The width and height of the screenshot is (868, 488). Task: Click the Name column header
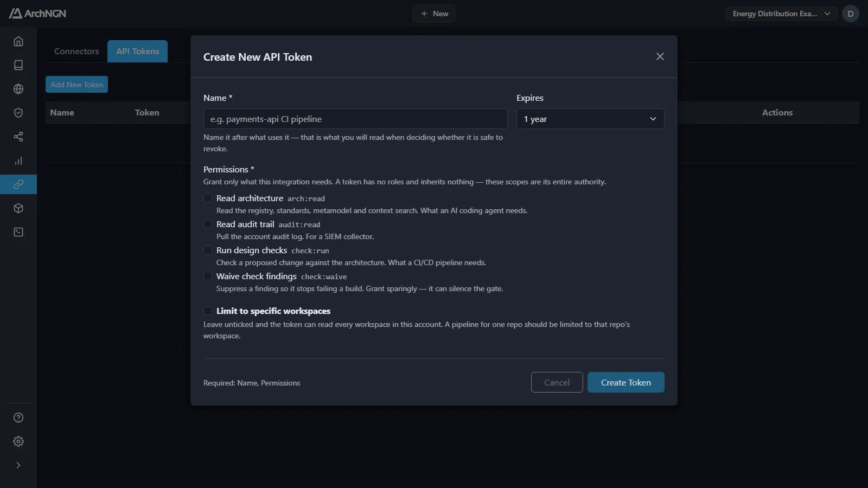coord(62,113)
